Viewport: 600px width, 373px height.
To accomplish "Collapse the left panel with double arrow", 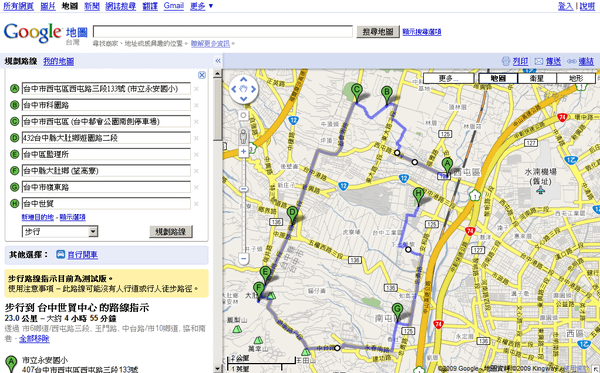I will coord(218,61).
